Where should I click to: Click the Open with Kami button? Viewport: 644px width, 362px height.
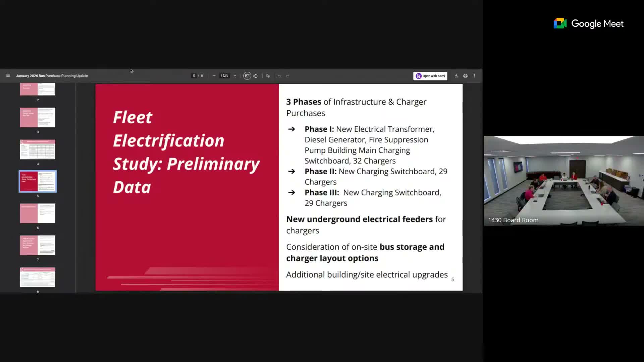click(x=430, y=76)
